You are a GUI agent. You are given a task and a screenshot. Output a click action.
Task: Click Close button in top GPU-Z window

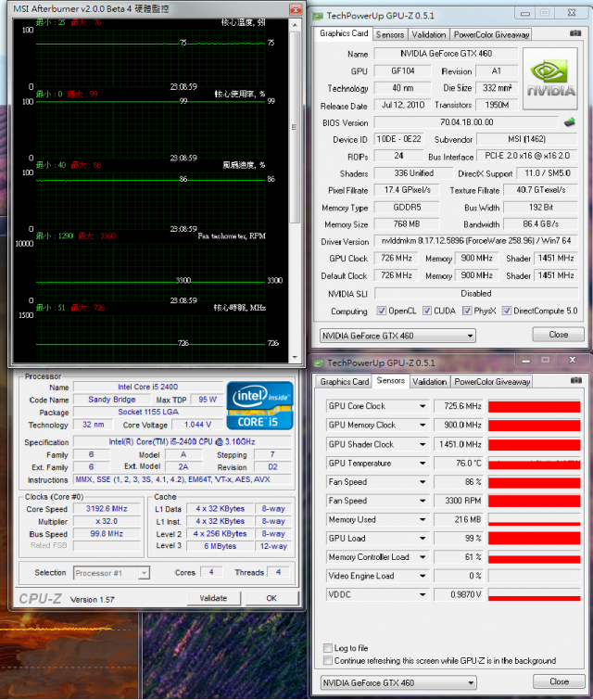(558, 335)
